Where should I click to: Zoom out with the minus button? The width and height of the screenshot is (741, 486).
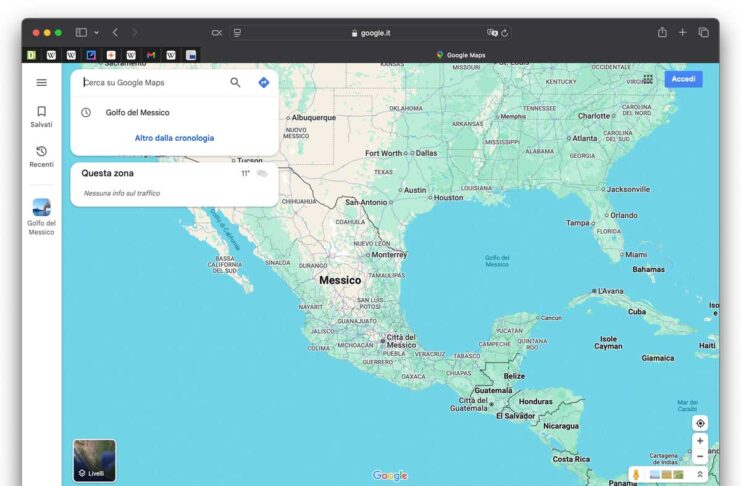pyautogui.click(x=700, y=456)
